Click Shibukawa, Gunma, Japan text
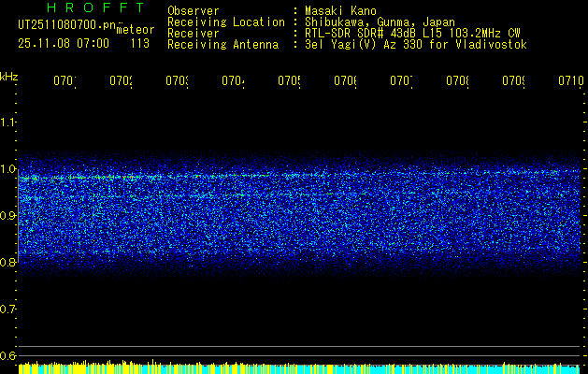588x374 pixels. pyautogui.click(x=380, y=22)
